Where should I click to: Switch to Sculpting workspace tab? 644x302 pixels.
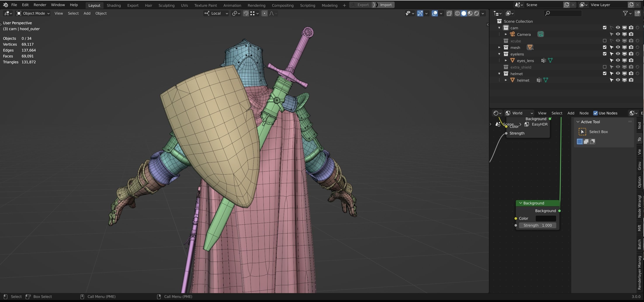coord(166,5)
